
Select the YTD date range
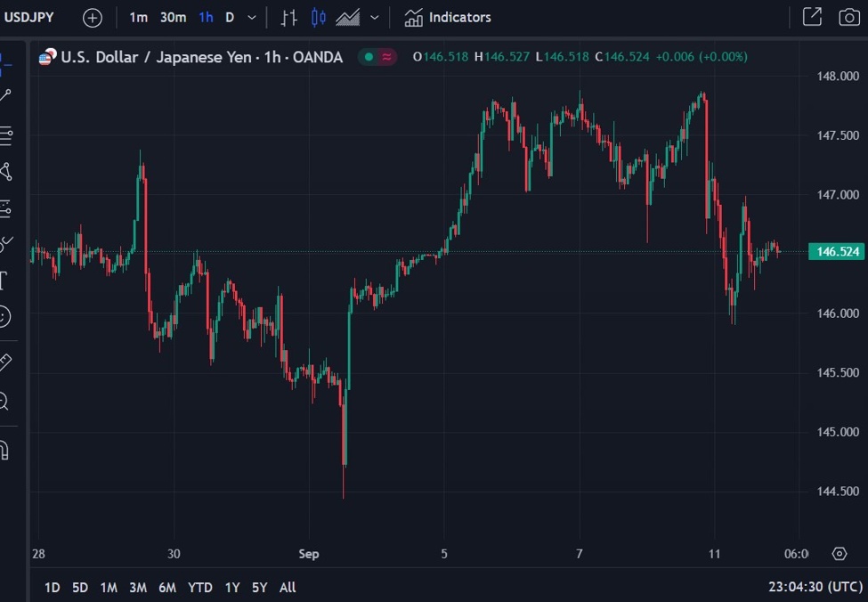200,588
